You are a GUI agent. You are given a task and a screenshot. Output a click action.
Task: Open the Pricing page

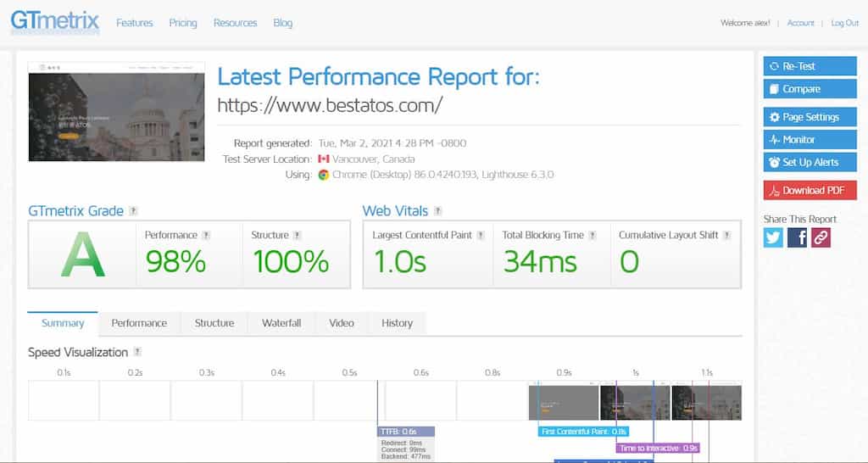point(183,23)
